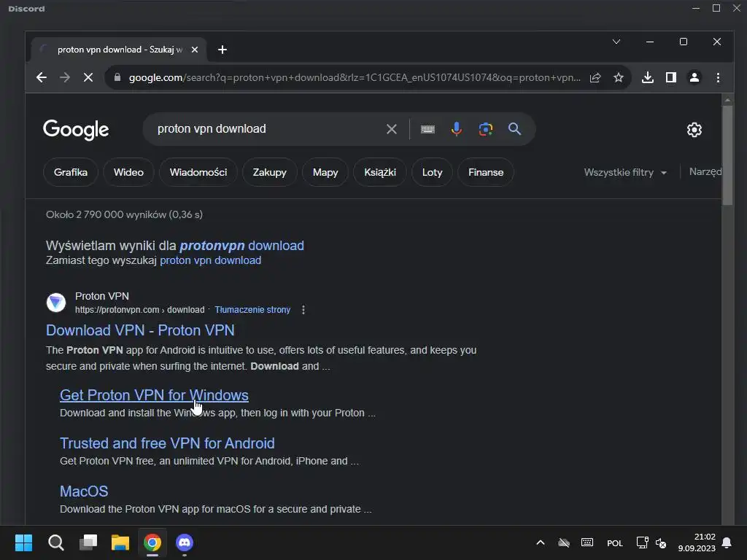Image resolution: width=747 pixels, height=560 pixels.
Task: Click the POL language indicator
Action: point(614,542)
